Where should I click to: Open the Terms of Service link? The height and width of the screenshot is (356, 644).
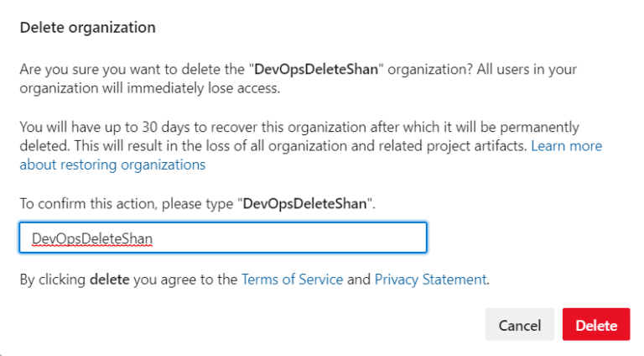click(x=292, y=280)
